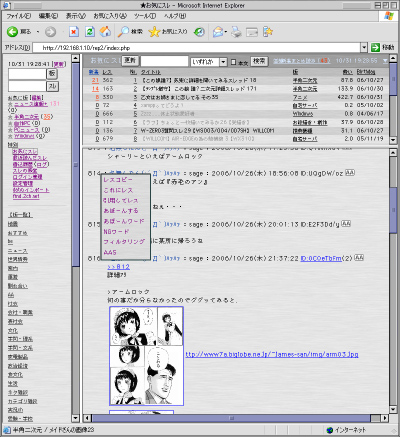Follow the >>812 anchor link
Image resolution: width=400 pixels, height=437 pixels.
119,267
